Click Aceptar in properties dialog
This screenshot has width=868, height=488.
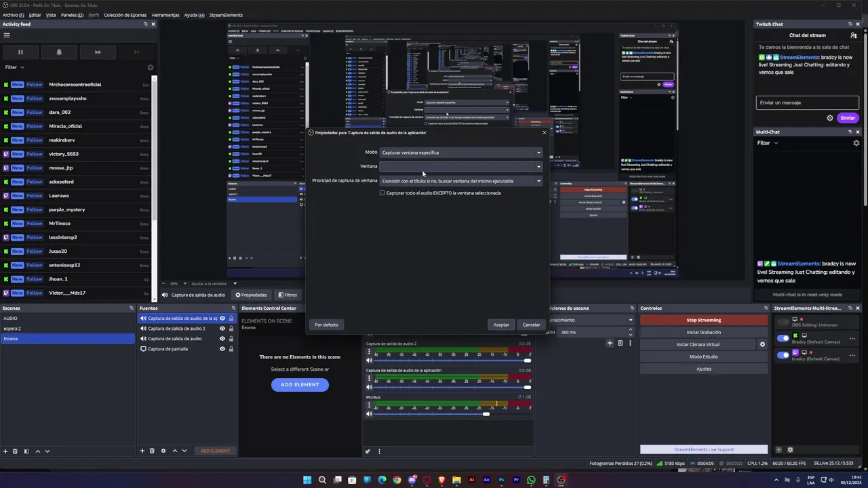[x=501, y=325]
